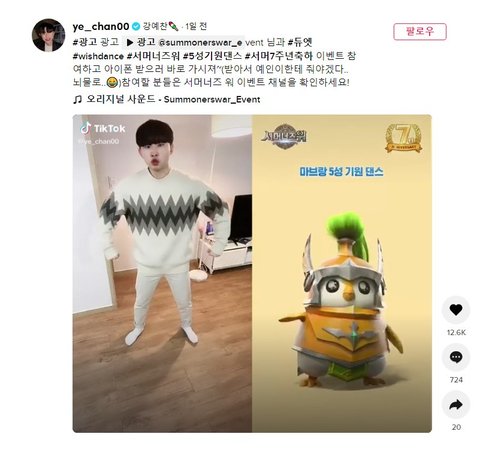Image resolution: width=480 pixels, height=452 pixels.
Task: Click the TikTok watermark logo
Action: (x=103, y=128)
